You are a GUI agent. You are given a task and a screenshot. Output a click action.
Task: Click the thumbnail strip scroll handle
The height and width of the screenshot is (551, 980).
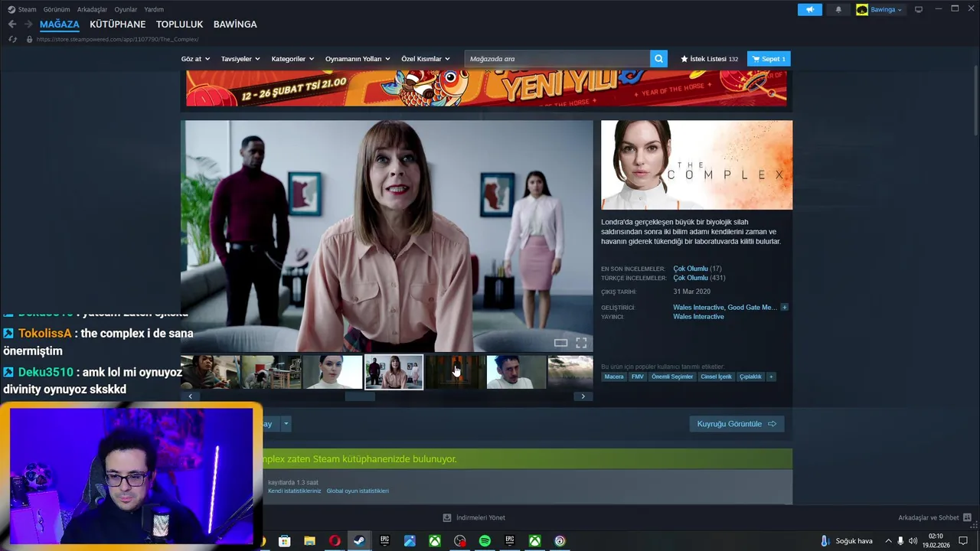(x=360, y=396)
